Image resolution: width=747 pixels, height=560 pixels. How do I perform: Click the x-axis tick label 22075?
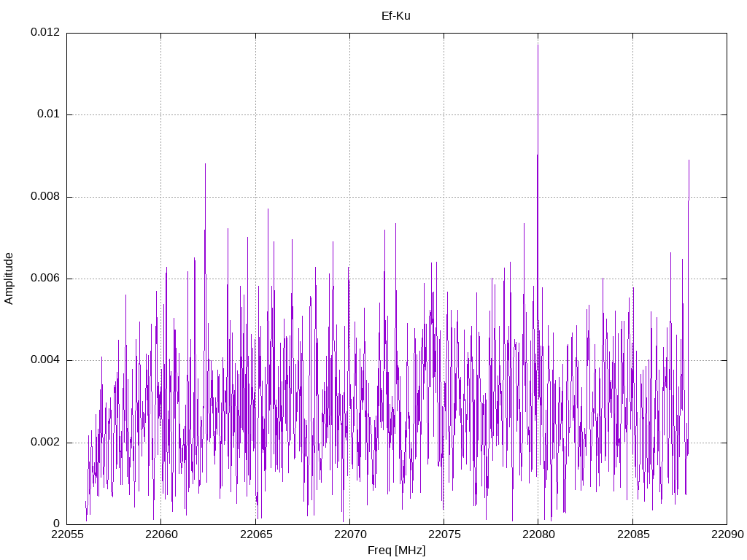[x=444, y=534]
